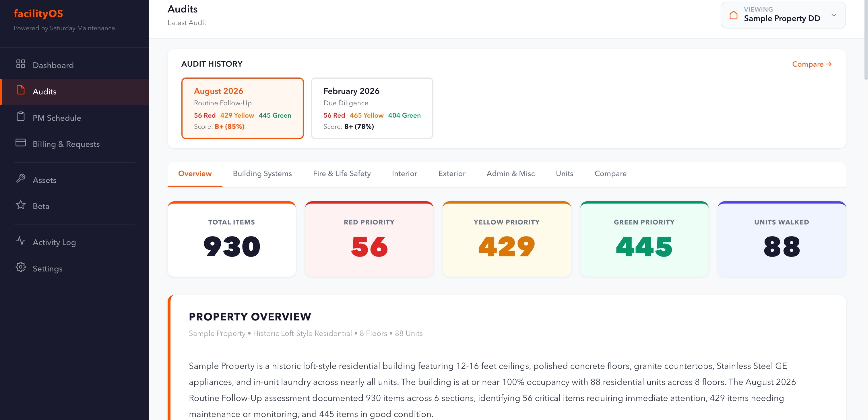Click '465 Yellow' in February 2026 card
The height and width of the screenshot is (420, 868).
coord(367,115)
